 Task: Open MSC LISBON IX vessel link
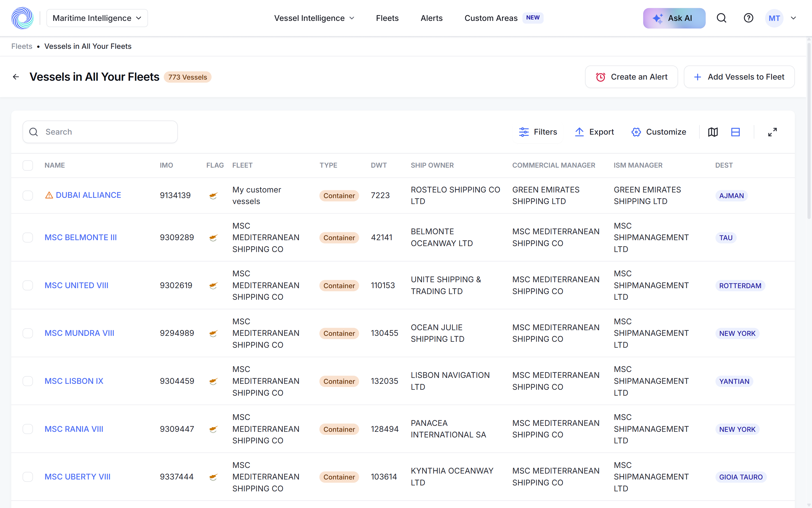[74, 381]
